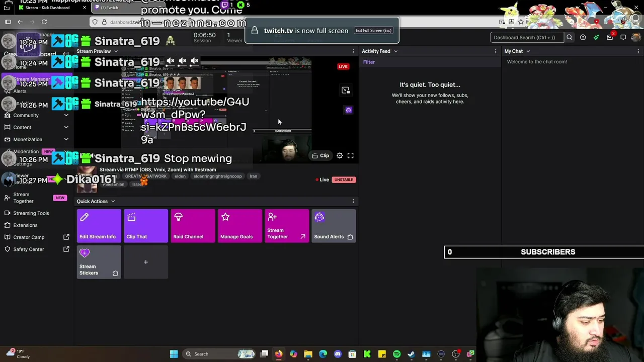Image resolution: width=644 pixels, height=362 pixels.
Task: Open Activity Feed panel options menu
Action: point(496,51)
